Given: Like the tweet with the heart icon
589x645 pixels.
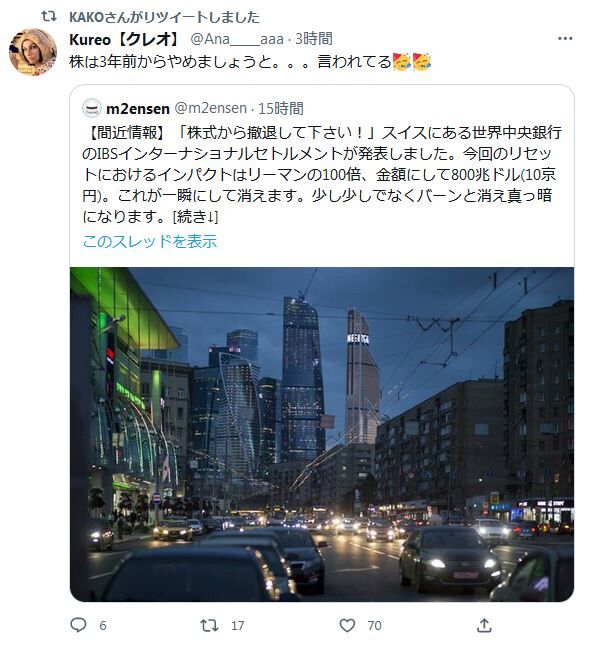Looking at the screenshot, I should coord(347,625).
